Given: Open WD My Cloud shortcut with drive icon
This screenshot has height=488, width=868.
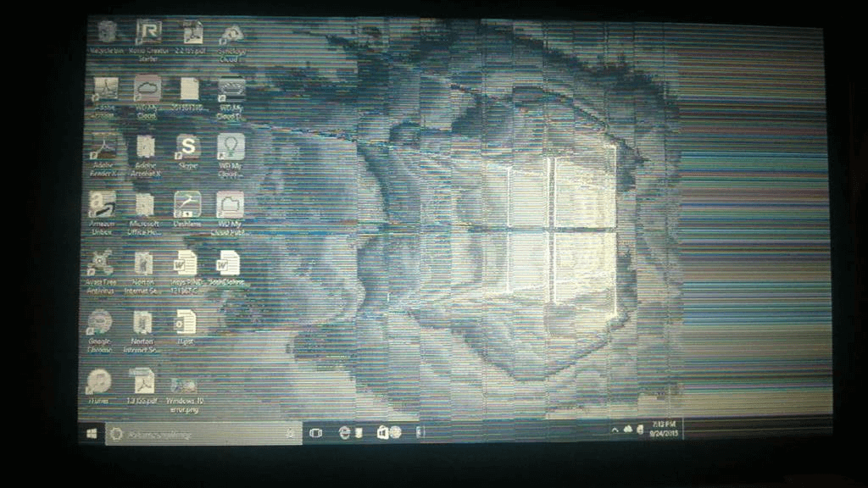Looking at the screenshot, I should coord(231,98).
